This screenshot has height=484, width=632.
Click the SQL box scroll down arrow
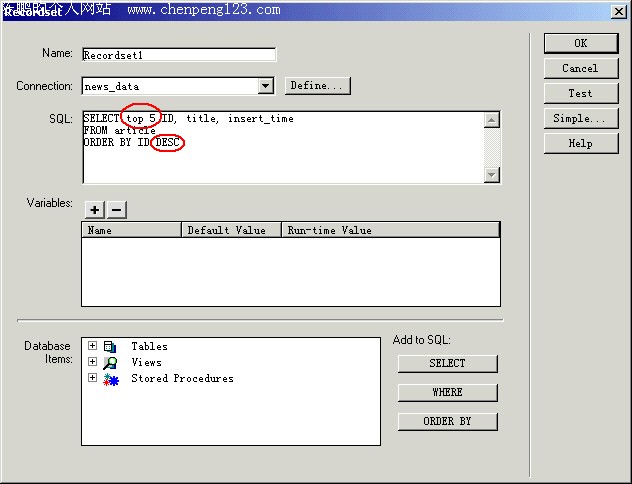click(491, 175)
